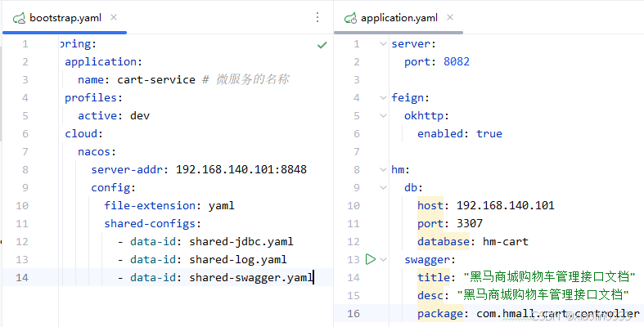
Task: Close the application.yaml tab
Action: click(450, 17)
